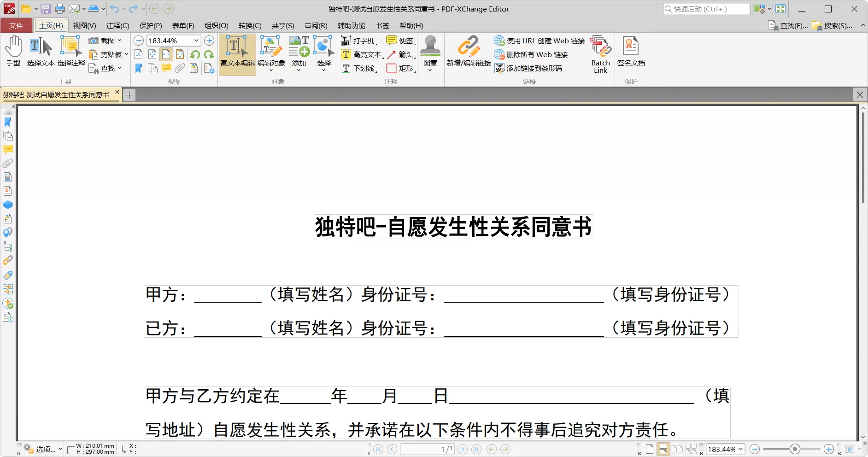The height and width of the screenshot is (457, 868).
Task: Open the Sign Document tool (签名文档)
Action: pyautogui.click(x=631, y=51)
